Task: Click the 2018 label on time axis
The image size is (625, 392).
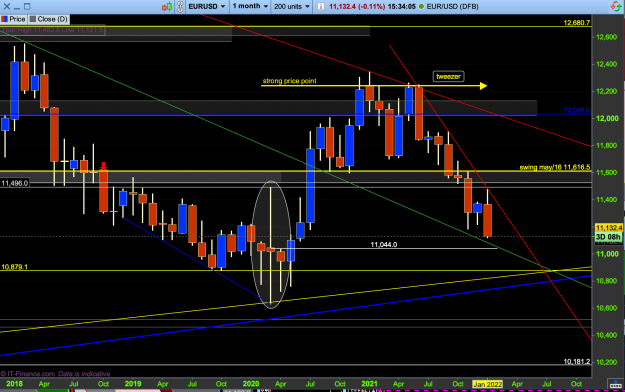Action: tap(14, 384)
